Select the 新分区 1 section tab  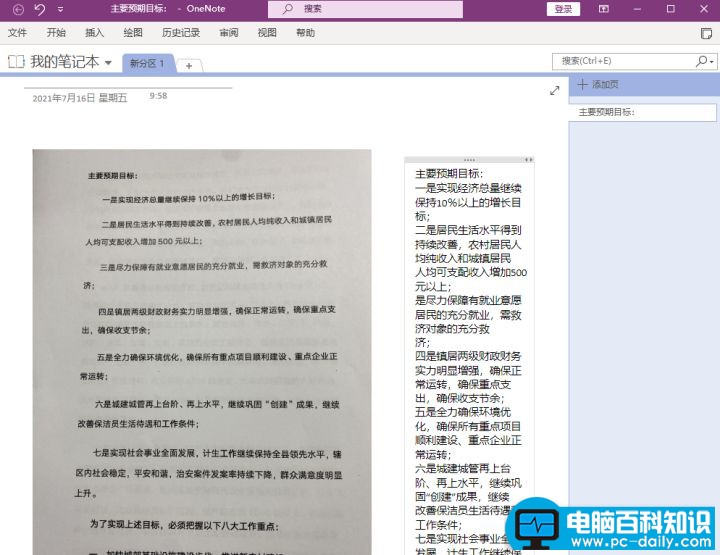(147, 63)
